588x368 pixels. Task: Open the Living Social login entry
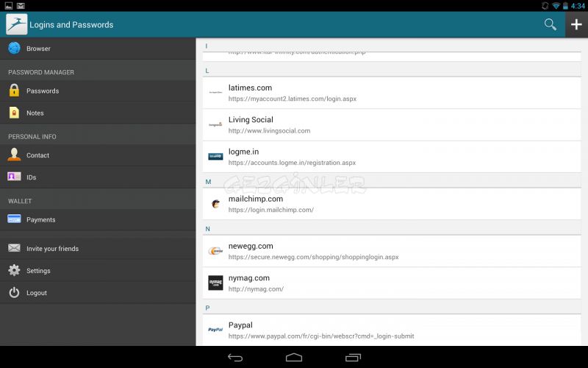tap(392, 124)
